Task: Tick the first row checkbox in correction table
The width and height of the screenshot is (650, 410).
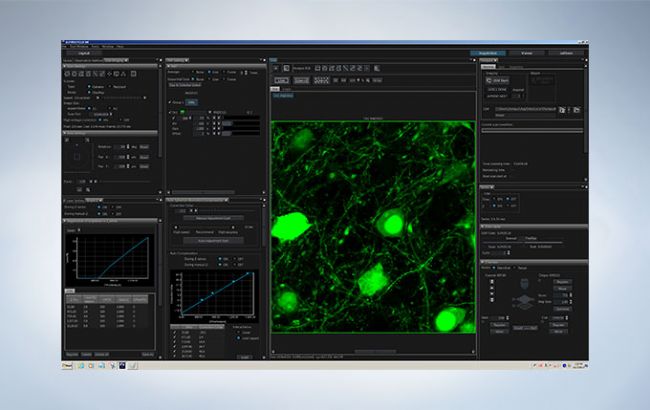Action: pos(173,330)
